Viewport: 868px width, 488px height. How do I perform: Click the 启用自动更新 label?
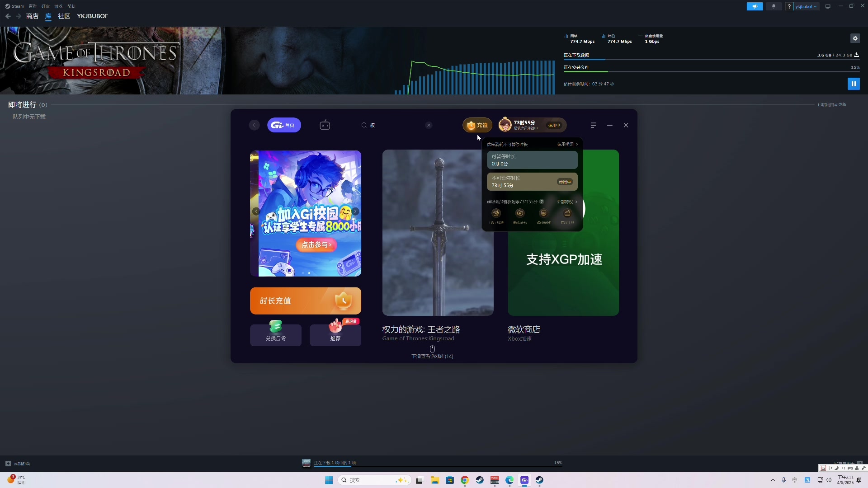[833, 104]
